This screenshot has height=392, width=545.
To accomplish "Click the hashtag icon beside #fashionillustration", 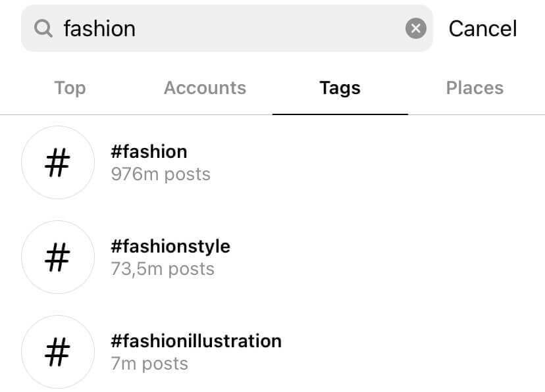I will pos(58,352).
